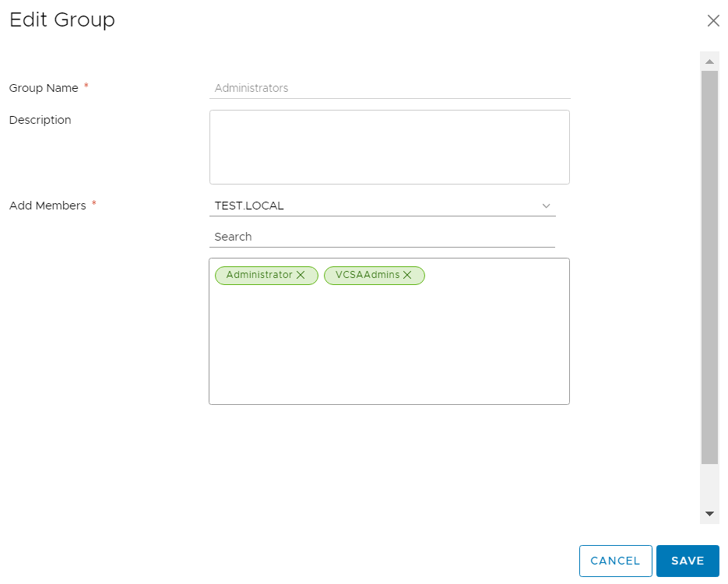This screenshot has width=728, height=584.
Task: Save the group changes
Action: pos(688,561)
